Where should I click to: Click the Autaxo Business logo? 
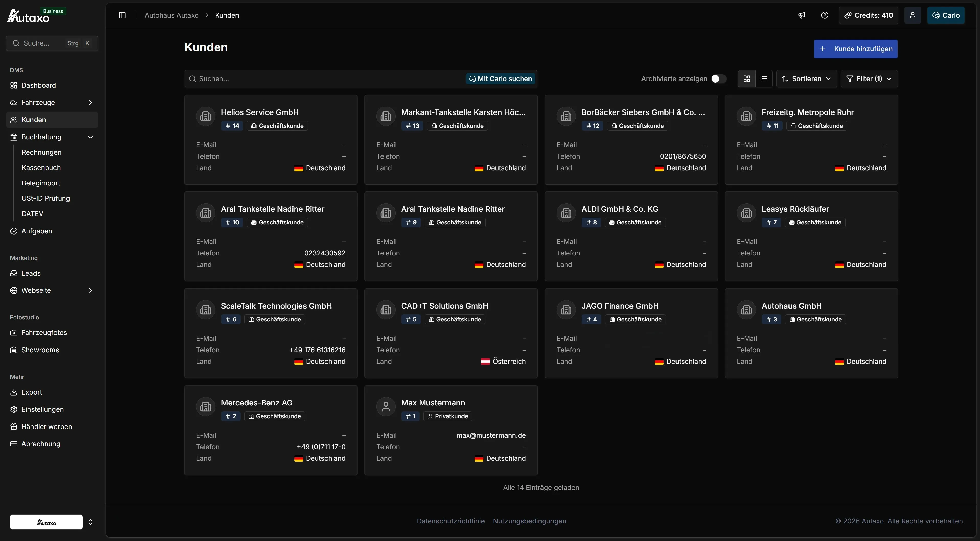(37, 16)
